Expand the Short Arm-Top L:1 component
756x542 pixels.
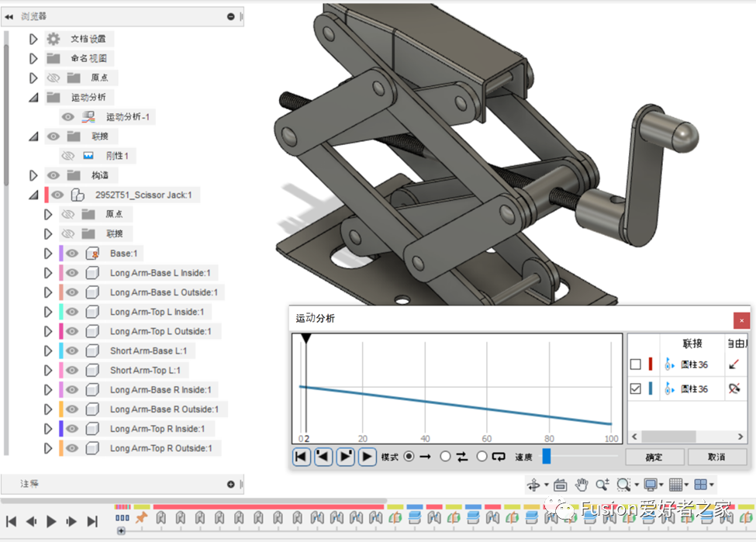coord(48,371)
